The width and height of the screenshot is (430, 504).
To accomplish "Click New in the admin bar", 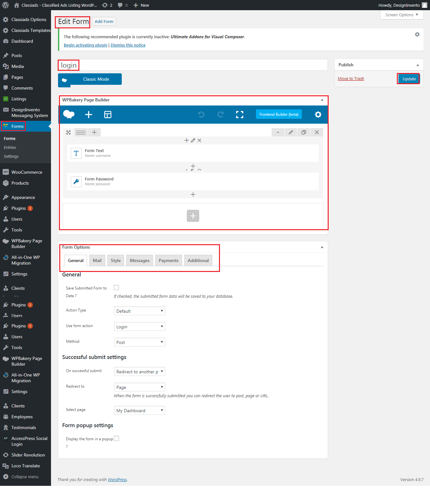I will [x=141, y=5].
